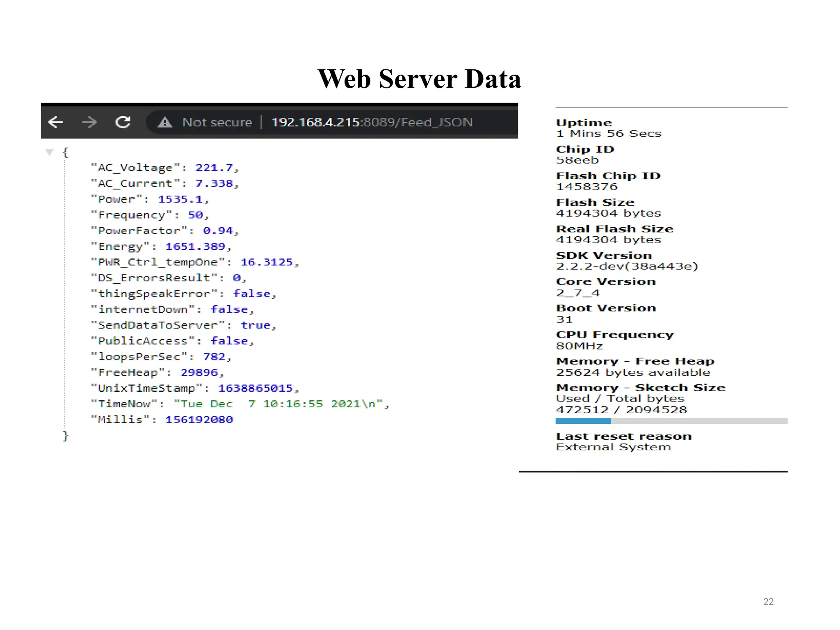Select the PowerFactor value 0.94
The image size is (840, 630).
point(218,231)
